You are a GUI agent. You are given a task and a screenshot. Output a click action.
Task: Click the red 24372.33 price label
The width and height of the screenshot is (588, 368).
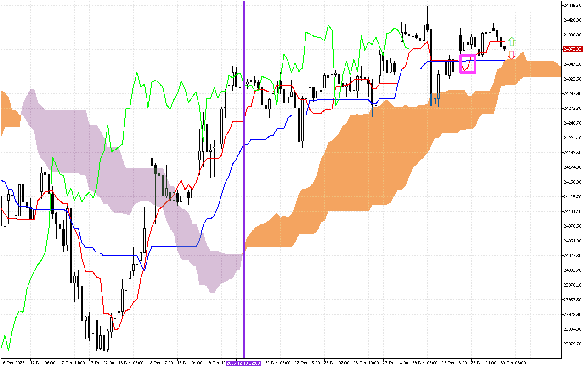[572, 49]
